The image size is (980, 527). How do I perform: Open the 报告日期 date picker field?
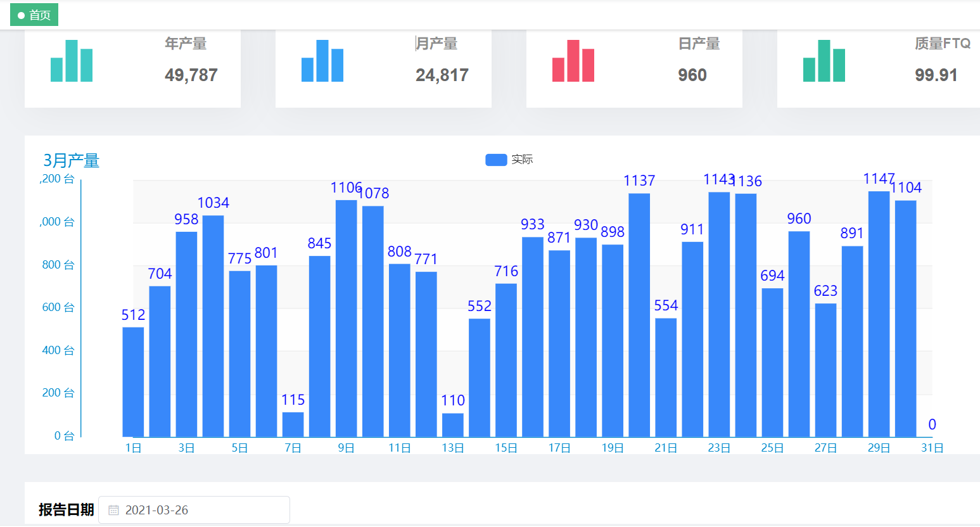click(194, 510)
